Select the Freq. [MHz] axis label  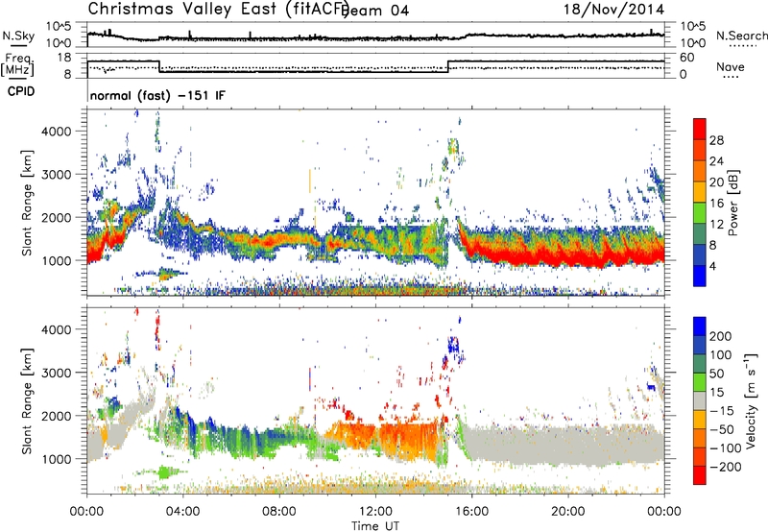tap(18, 65)
